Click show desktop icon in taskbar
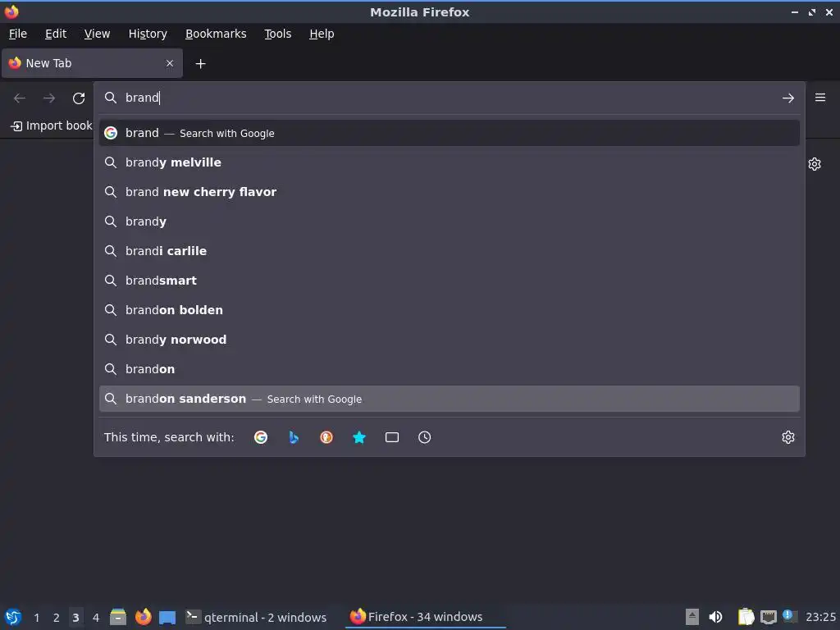The height and width of the screenshot is (630, 840). pyautogui.click(x=167, y=617)
